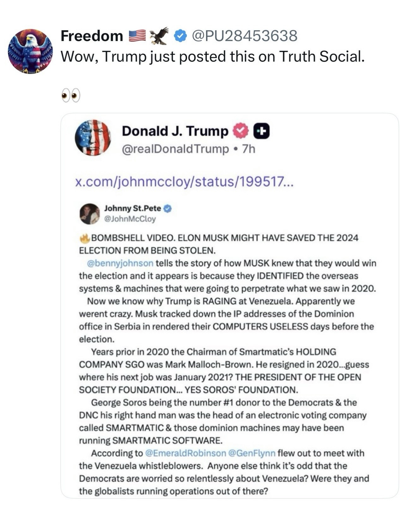Viewport: 407px width, 532px height.
Task: Click the @GenFlynn mention
Action: [x=252, y=453]
